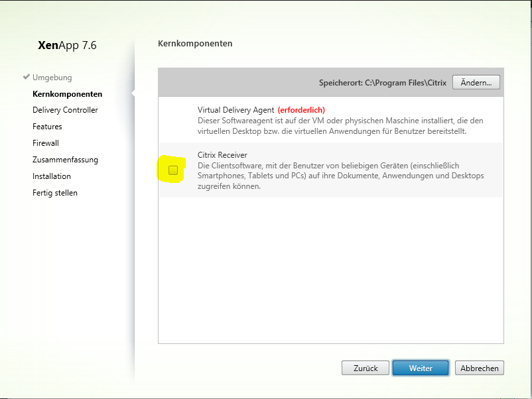
Task: Open the Firewall step in the sidebar
Action: (46, 143)
